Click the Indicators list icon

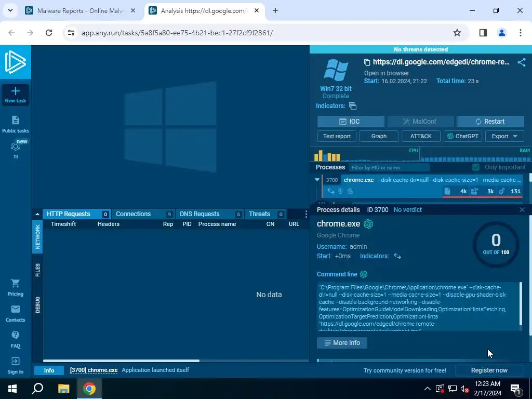353,106
